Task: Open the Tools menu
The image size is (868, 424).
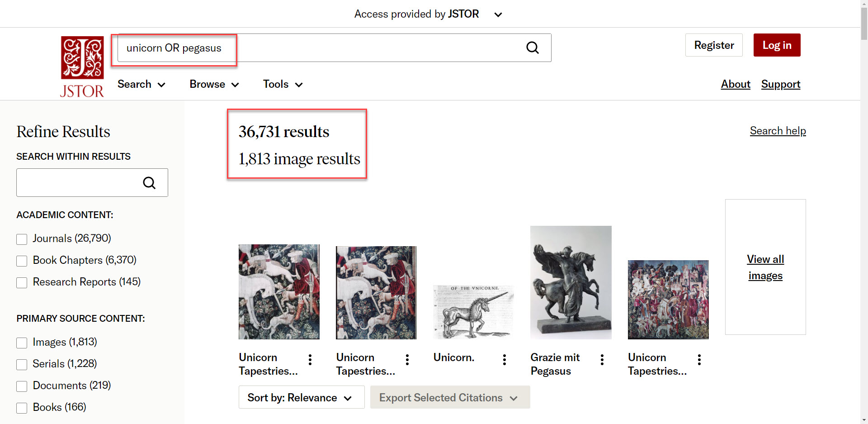Action: 283,84
